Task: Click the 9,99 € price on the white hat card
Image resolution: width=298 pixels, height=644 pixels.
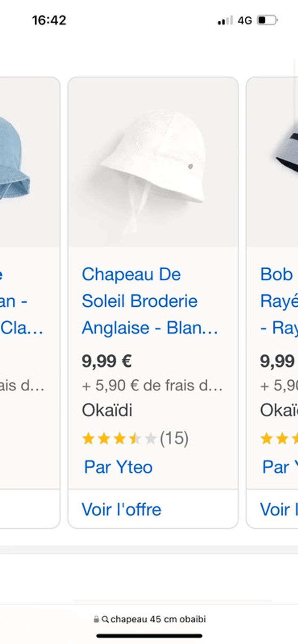Action: pyautogui.click(x=107, y=362)
